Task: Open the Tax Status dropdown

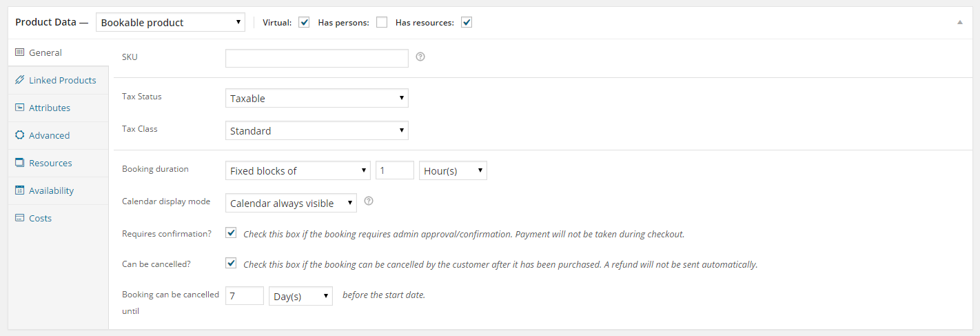Action: coord(317,98)
